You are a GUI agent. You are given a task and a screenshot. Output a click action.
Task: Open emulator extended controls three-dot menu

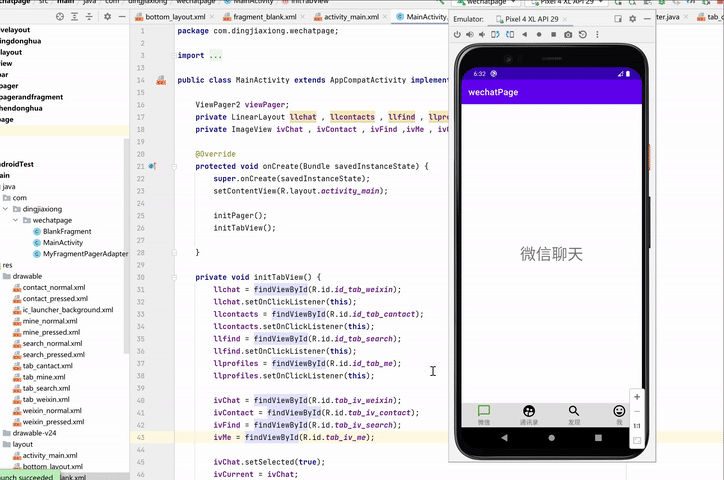(597, 35)
